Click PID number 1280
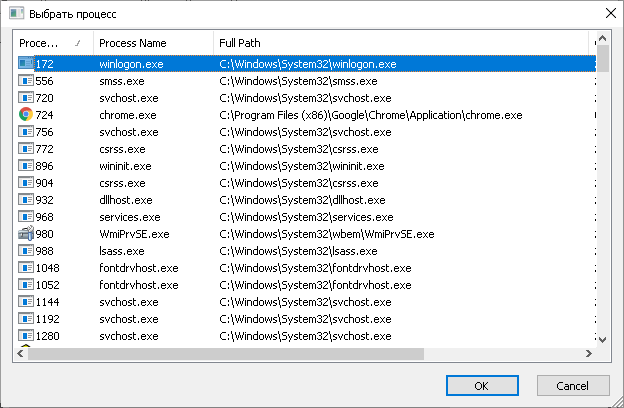The height and width of the screenshot is (408, 624). [x=47, y=336]
